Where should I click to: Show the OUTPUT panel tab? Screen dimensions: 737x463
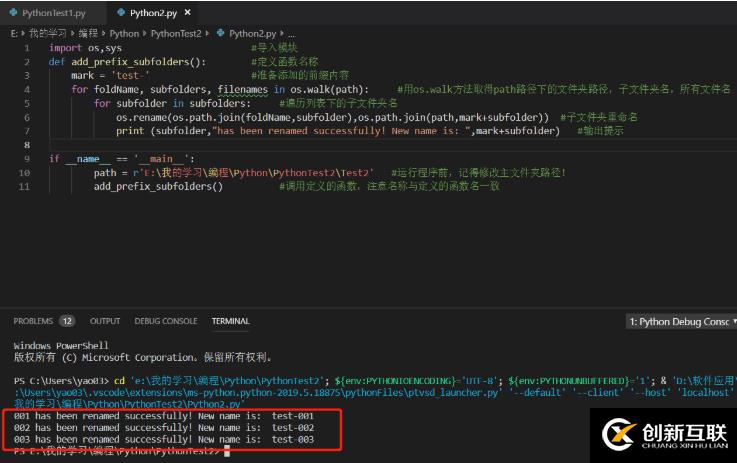pyautogui.click(x=105, y=321)
